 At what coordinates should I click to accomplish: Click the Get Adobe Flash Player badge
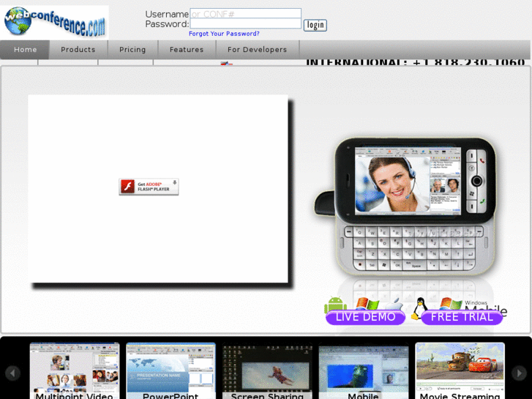[x=149, y=187]
